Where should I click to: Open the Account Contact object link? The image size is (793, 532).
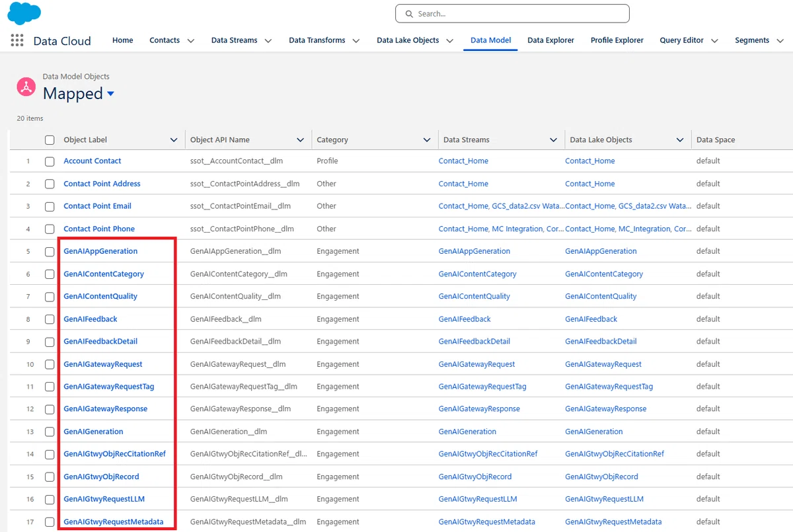click(x=93, y=161)
